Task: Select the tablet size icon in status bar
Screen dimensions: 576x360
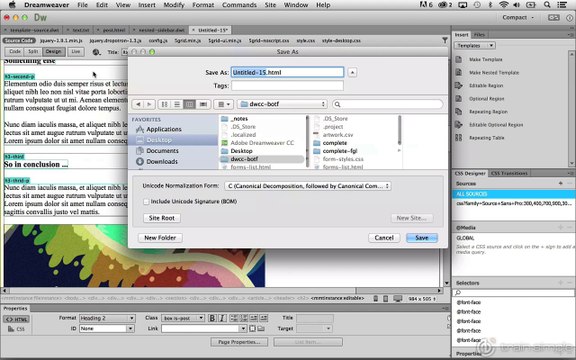Action: point(385,299)
